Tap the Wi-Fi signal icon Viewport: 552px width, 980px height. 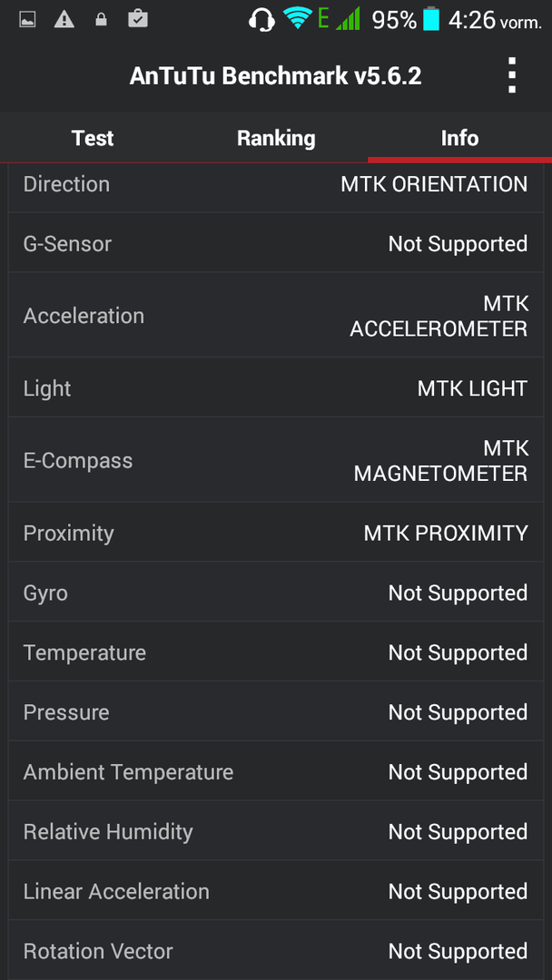pos(297,19)
